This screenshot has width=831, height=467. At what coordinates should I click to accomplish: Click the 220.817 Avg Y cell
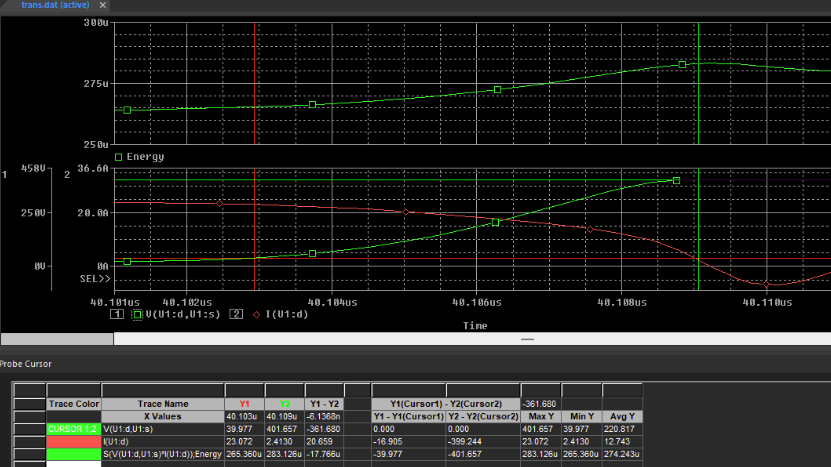(x=622, y=429)
